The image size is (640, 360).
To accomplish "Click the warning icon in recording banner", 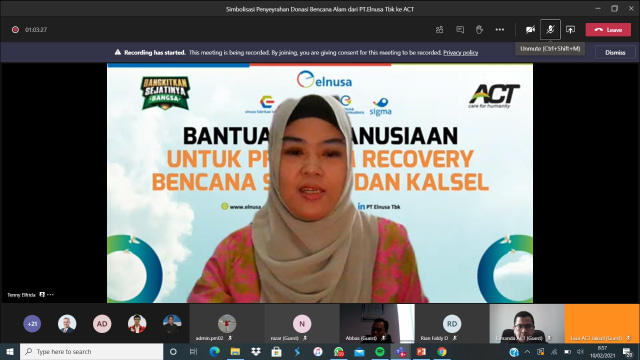I will pos(118,52).
